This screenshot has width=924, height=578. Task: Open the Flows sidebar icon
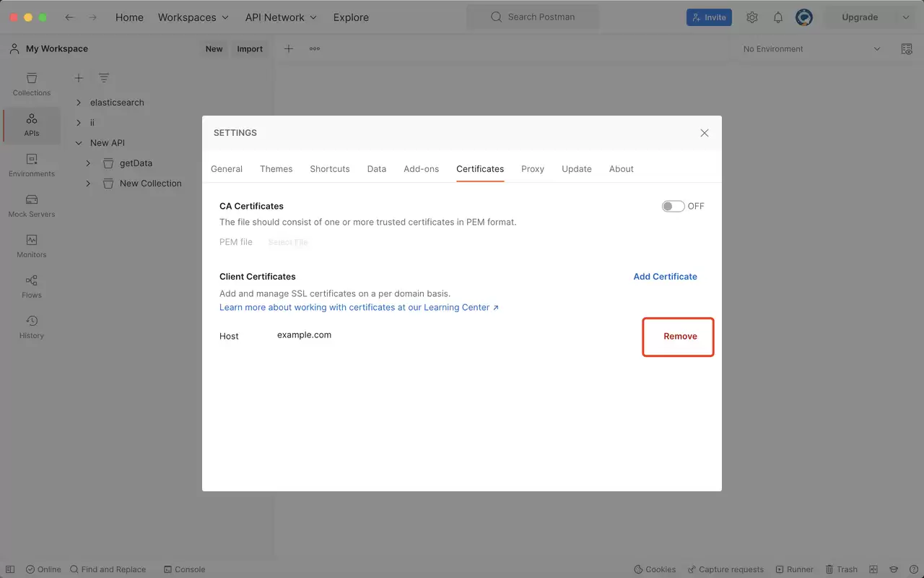[32, 287]
